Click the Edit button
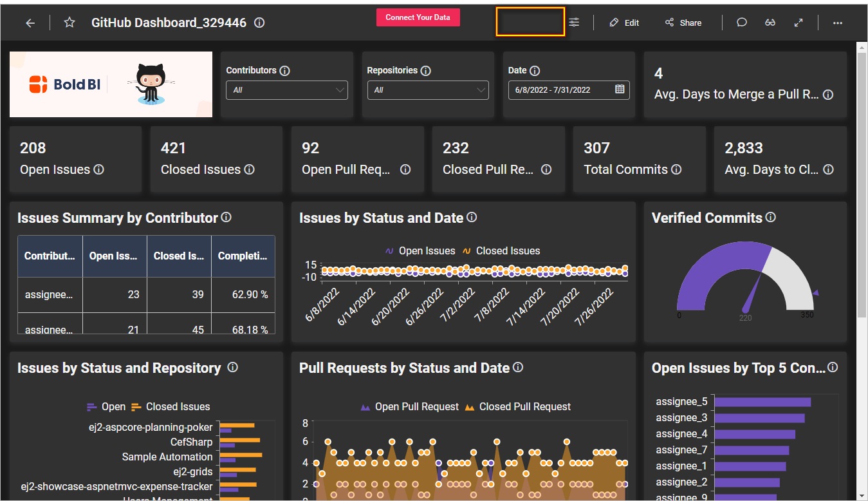868x501 pixels. [624, 23]
